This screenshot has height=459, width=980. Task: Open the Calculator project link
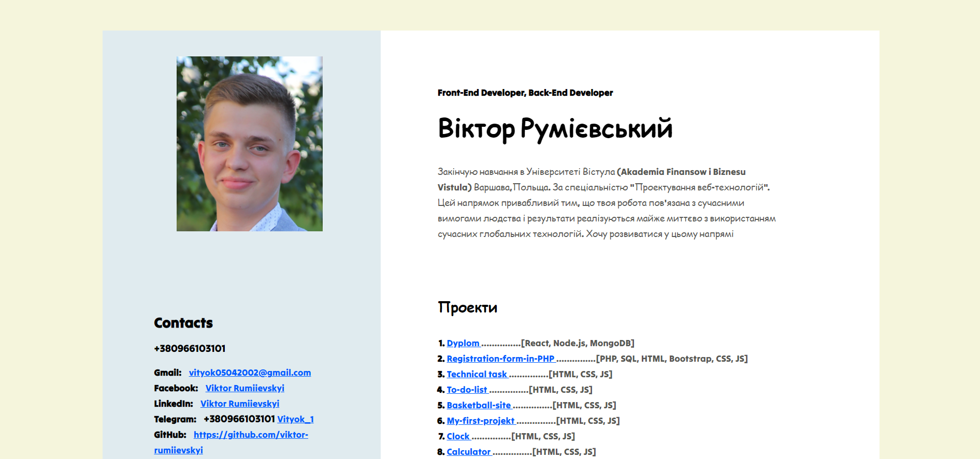469,452
